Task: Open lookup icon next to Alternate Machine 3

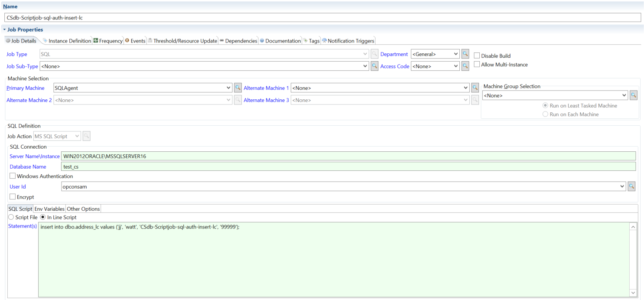Action: [x=475, y=100]
